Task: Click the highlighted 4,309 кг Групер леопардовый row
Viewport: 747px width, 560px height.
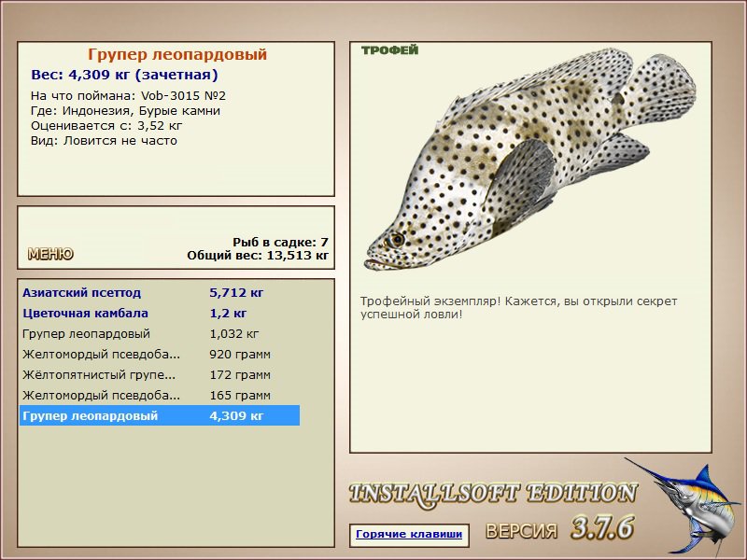Action: (160, 415)
